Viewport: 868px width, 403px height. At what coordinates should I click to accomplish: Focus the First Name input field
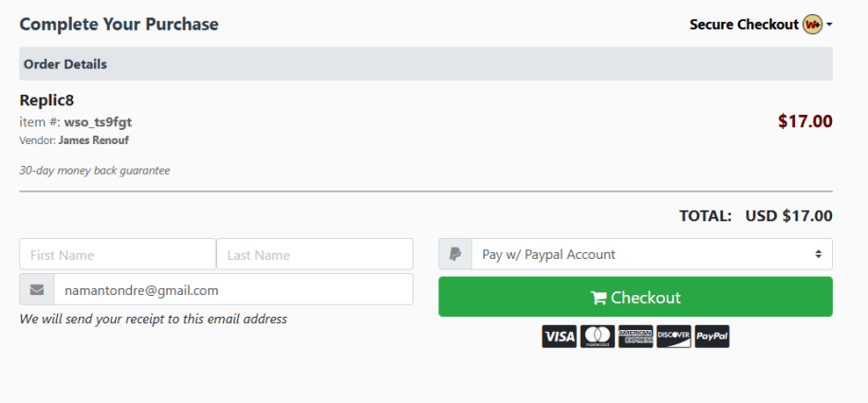[x=118, y=254]
